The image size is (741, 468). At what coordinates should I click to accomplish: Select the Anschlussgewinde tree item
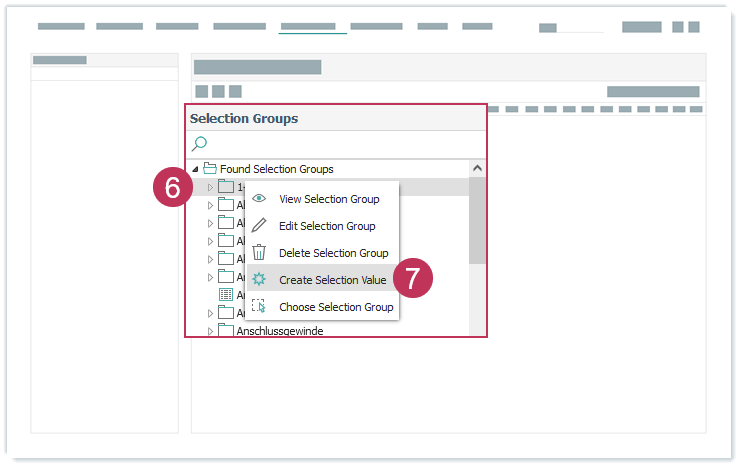279,331
